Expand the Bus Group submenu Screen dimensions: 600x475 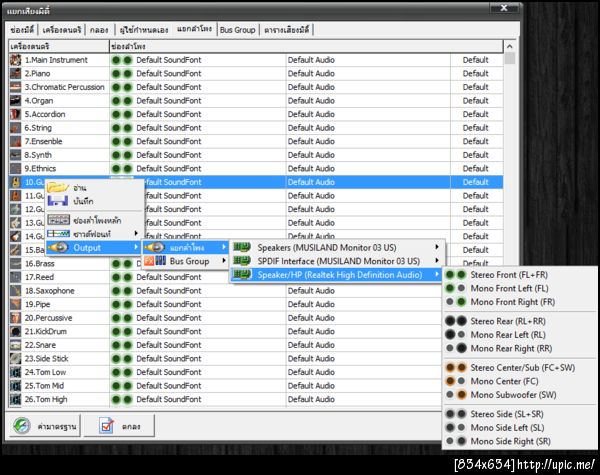click(186, 261)
